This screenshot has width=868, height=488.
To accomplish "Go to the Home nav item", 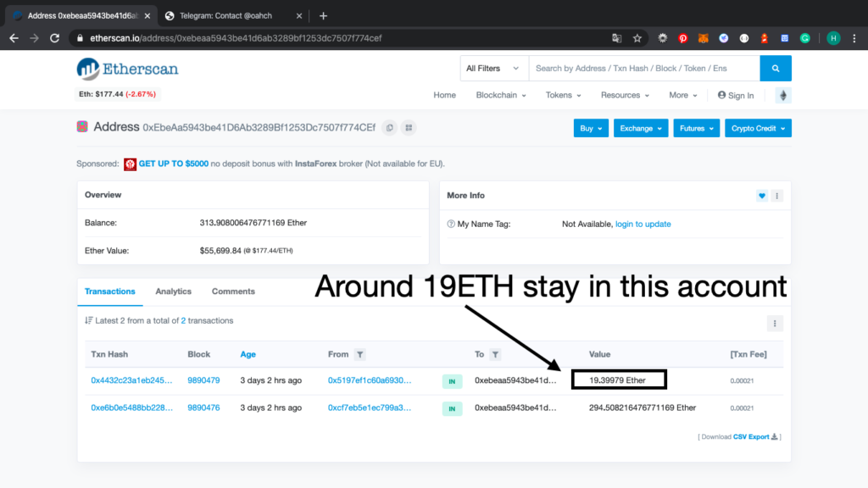I will 444,95.
